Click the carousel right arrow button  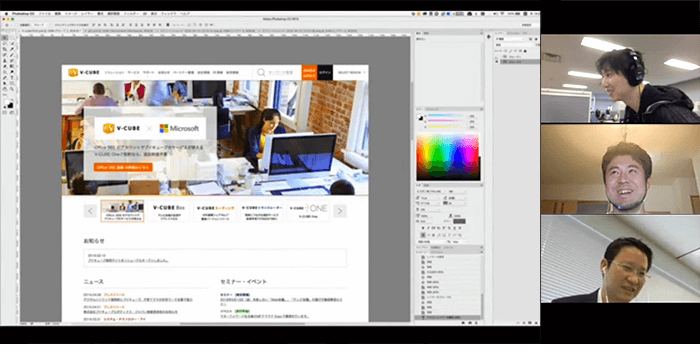tap(340, 211)
